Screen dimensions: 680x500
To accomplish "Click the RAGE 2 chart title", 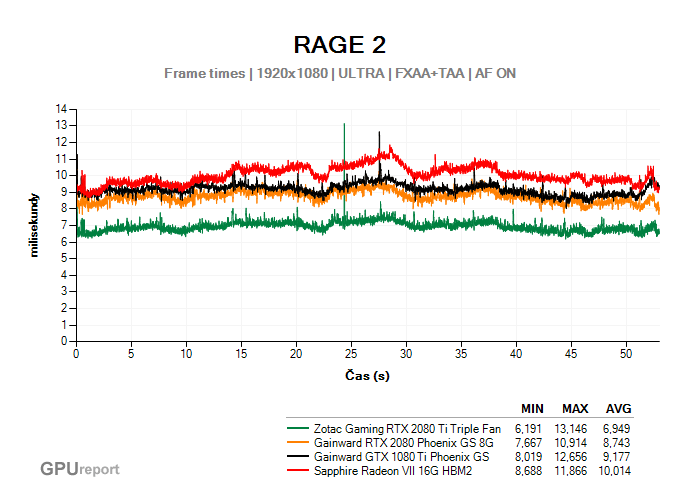I will (340, 45).
